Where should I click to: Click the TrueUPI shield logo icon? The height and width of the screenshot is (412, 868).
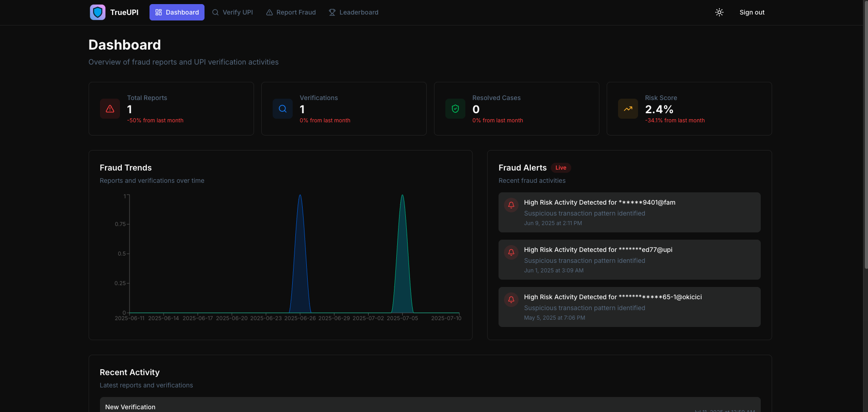point(98,12)
